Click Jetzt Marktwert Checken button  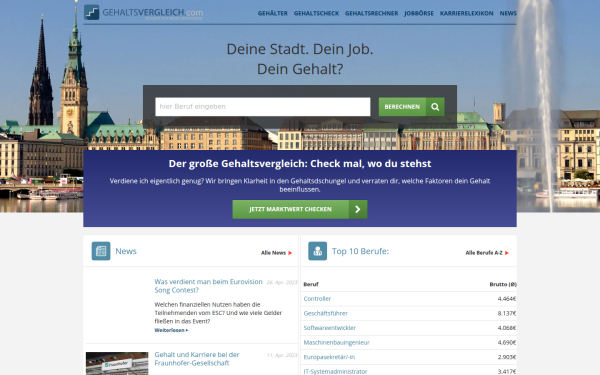(x=300, y=209)
